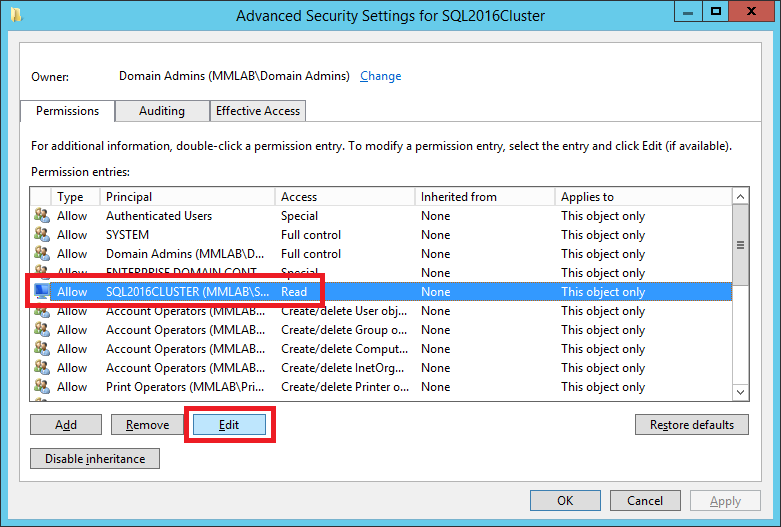
Task: Click the group icon beside Authenticated Users
Action: (41, 216)
